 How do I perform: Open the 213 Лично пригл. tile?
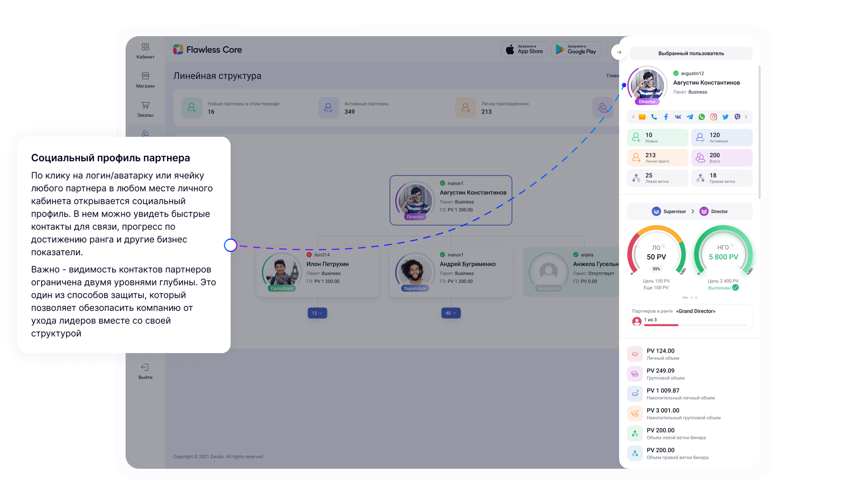click(x=657, y=157)
